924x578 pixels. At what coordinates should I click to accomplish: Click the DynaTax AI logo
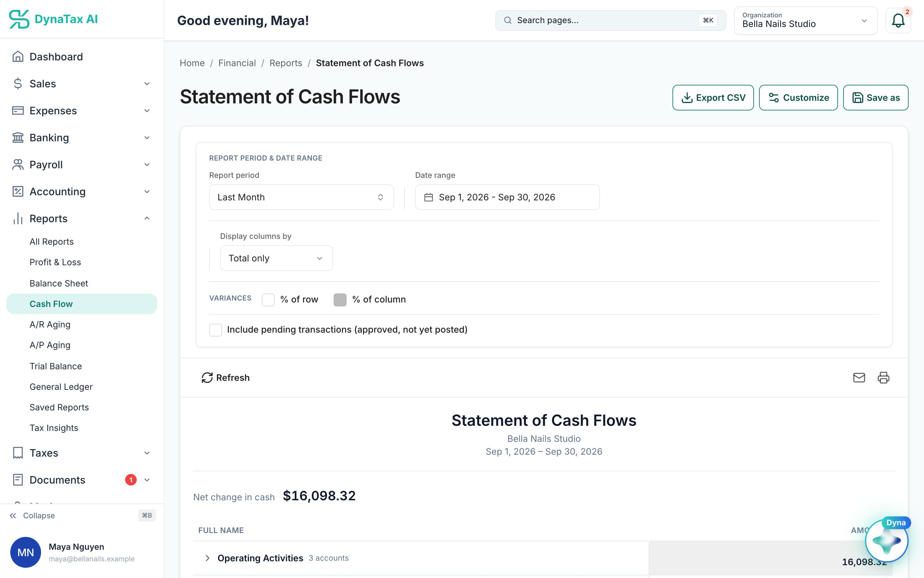(54, 19)
